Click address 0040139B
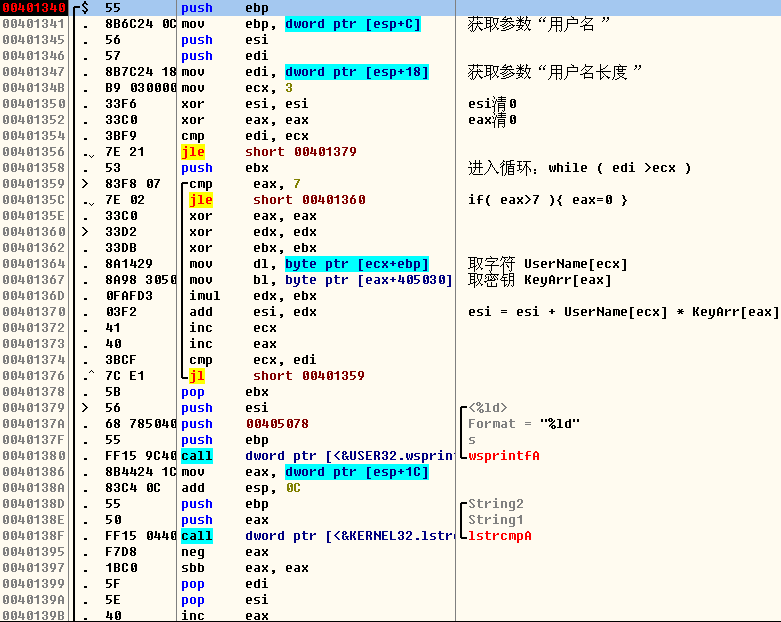781x622 pixels. pyautogui.click(x=34, y=616)
